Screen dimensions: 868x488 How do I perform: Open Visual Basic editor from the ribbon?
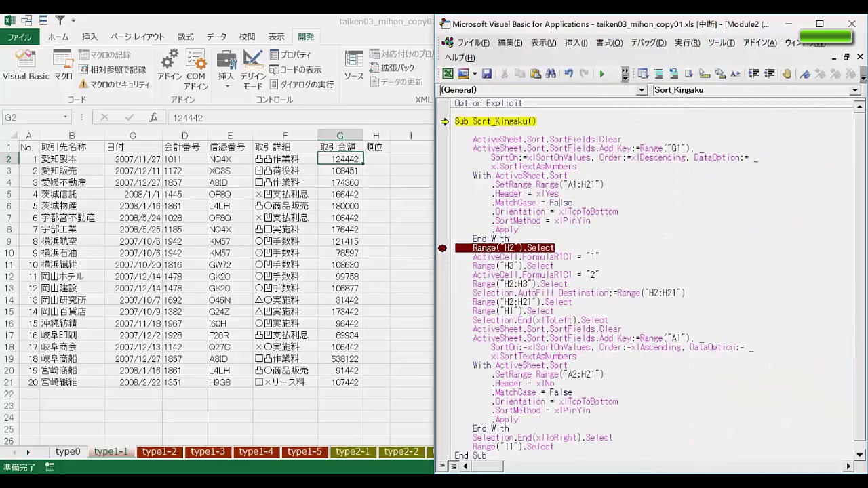point(26,66)
